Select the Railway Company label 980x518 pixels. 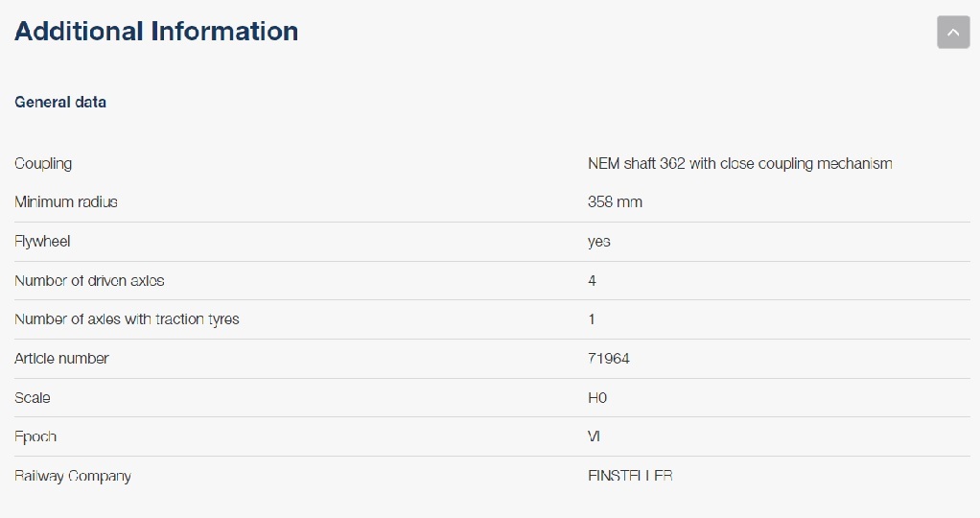click(73, 476)
